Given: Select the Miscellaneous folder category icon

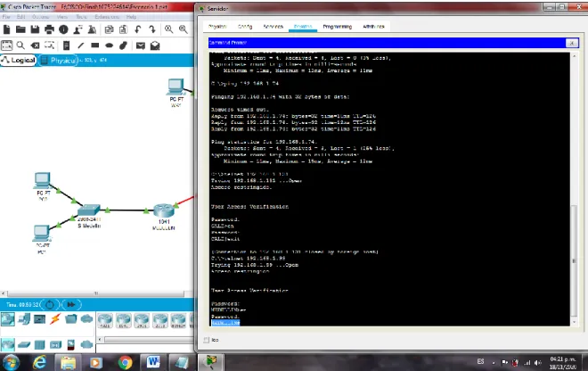Looking at the screenshot, I should point(71,319).
